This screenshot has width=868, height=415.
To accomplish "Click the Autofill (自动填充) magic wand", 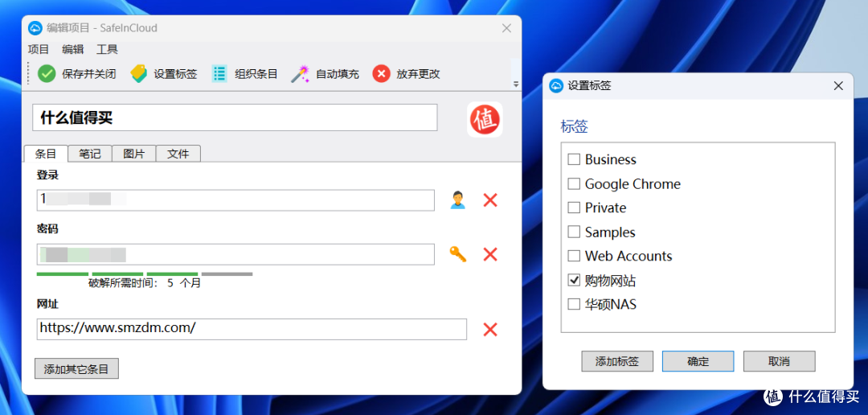I will [x=300, y=74].
